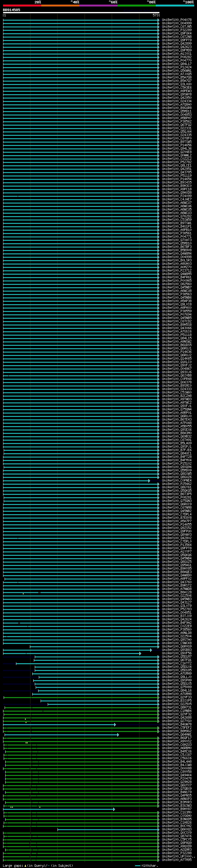The width and height of the screenshot is (197, 868).
Task: Select hit label UniRef100_Q6UTX7
Action: pyautogui.click(x=177, y=785)
